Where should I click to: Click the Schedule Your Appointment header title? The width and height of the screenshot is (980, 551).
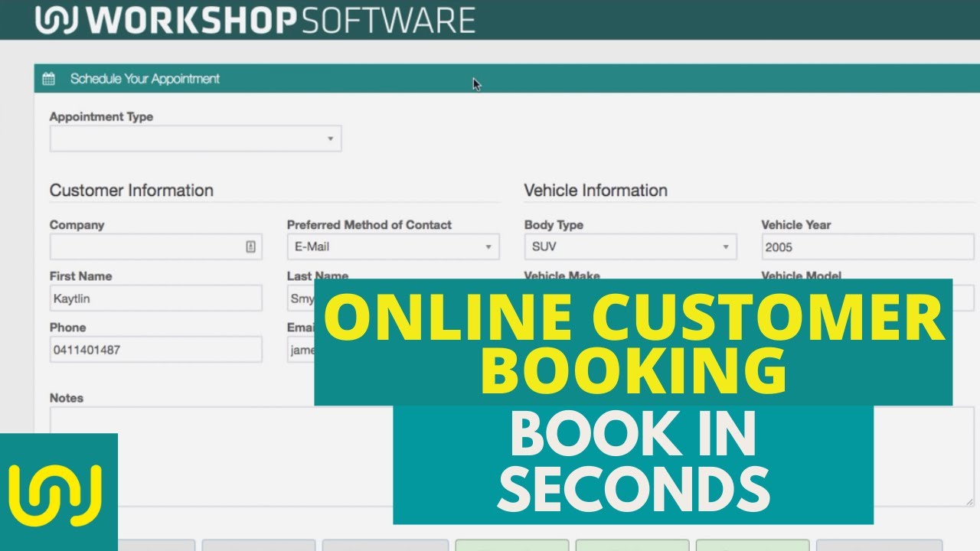click(x=145, y=79)
